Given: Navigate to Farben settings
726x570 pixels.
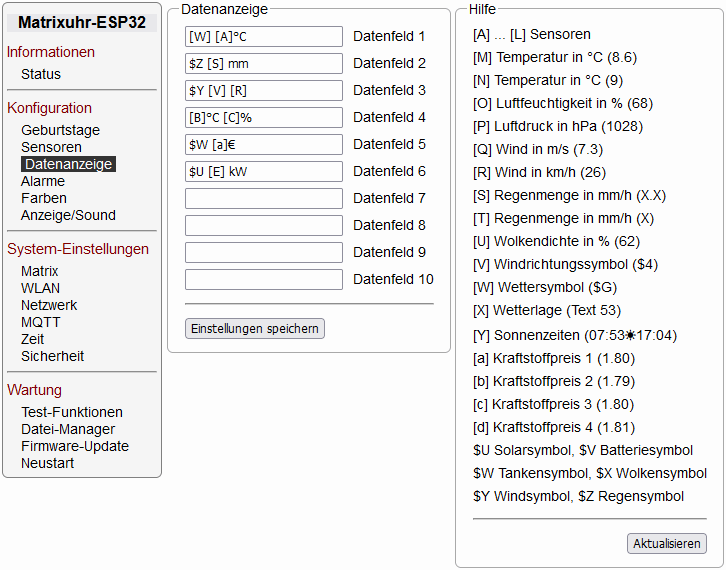Looking at the screenshot, I should 44,198.
